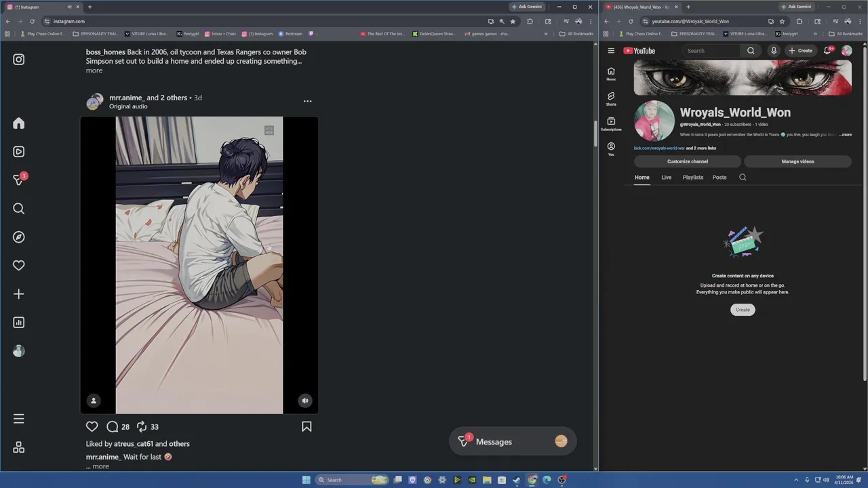Click the YouTube search field
The width and height of the screenshot is (868, 488).
point(712,51)
